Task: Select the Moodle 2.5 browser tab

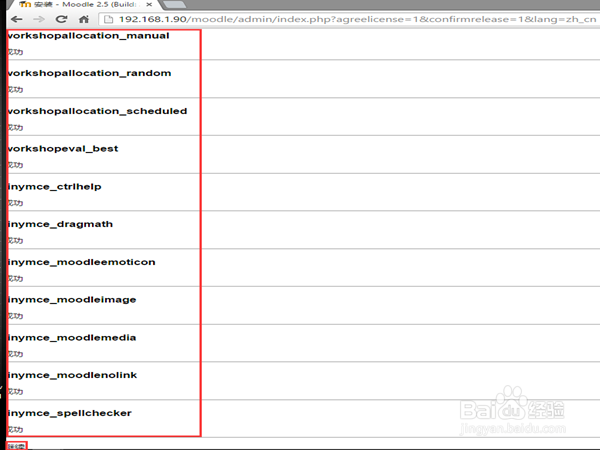Action: pos(84,5)
